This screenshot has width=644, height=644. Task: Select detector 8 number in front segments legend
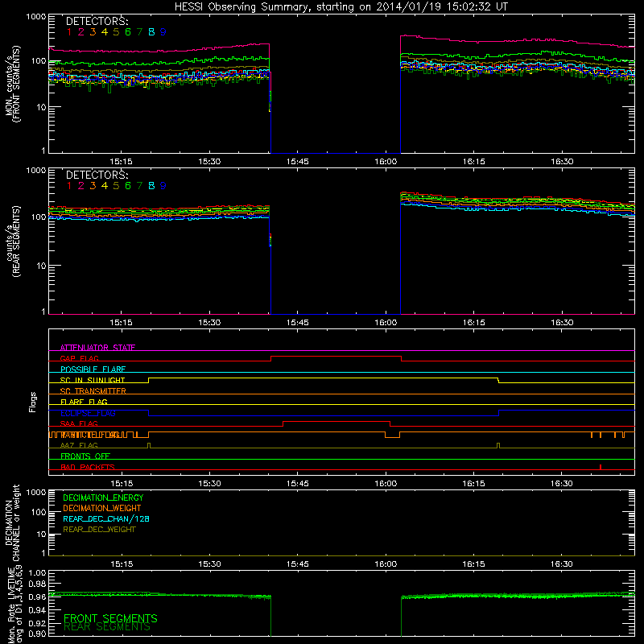click(151, 32)
